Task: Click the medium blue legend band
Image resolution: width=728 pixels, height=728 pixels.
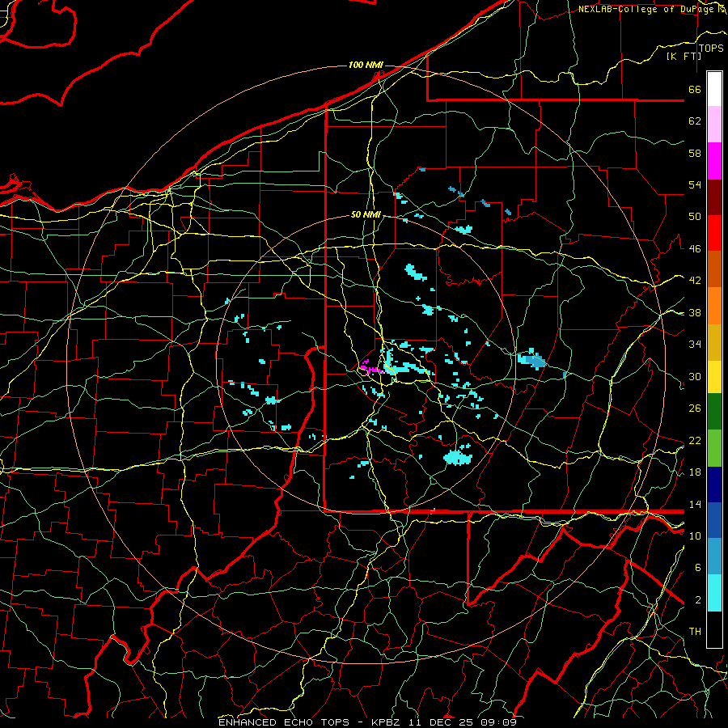Action: (714, 520)
